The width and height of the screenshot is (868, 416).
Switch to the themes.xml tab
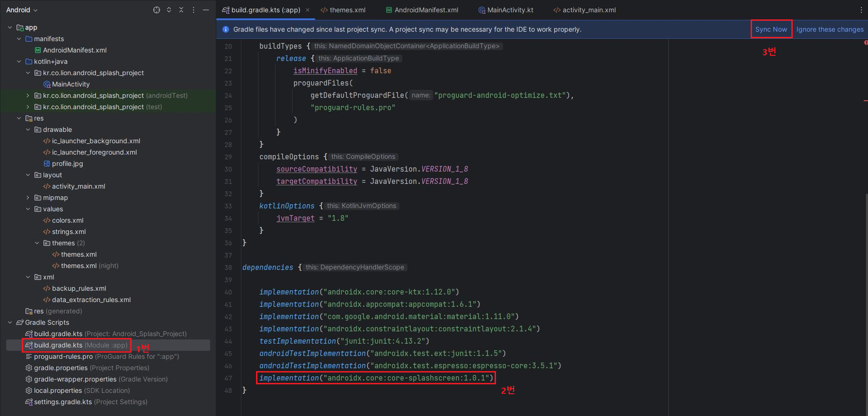tap(343, 10)
